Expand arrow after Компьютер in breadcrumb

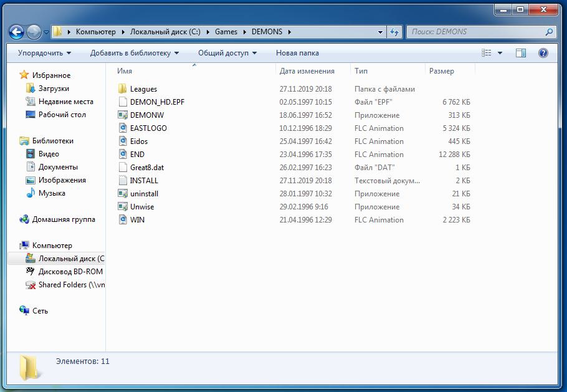(x=123, y=32)
